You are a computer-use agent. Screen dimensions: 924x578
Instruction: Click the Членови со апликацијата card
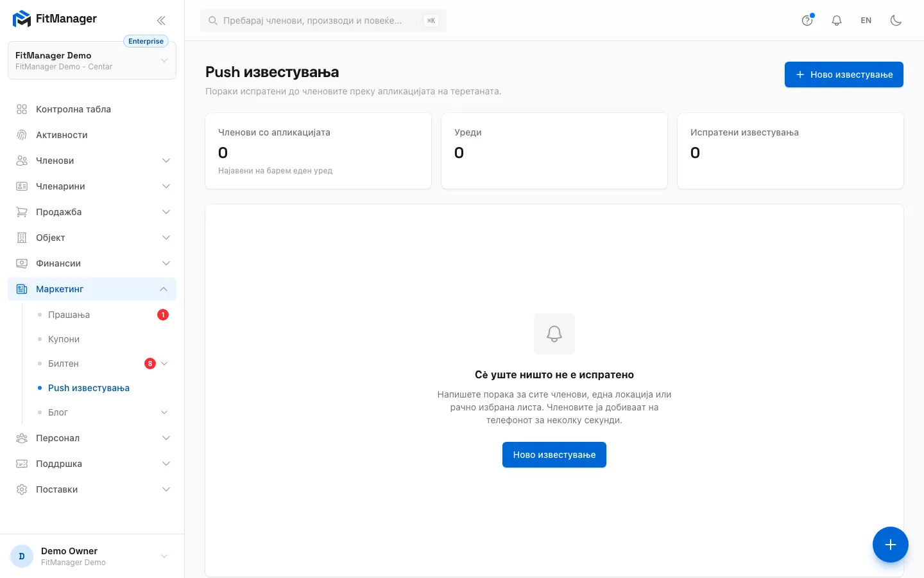tap(318, 151)
